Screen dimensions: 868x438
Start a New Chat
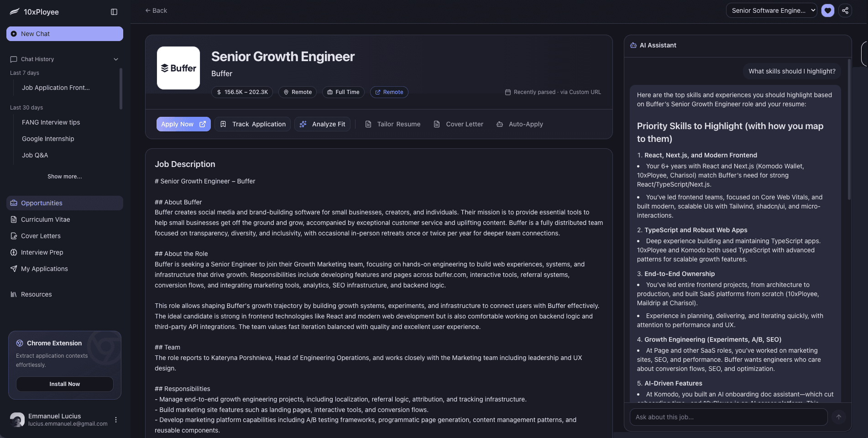pyautogui.click(x=65, y=34)
